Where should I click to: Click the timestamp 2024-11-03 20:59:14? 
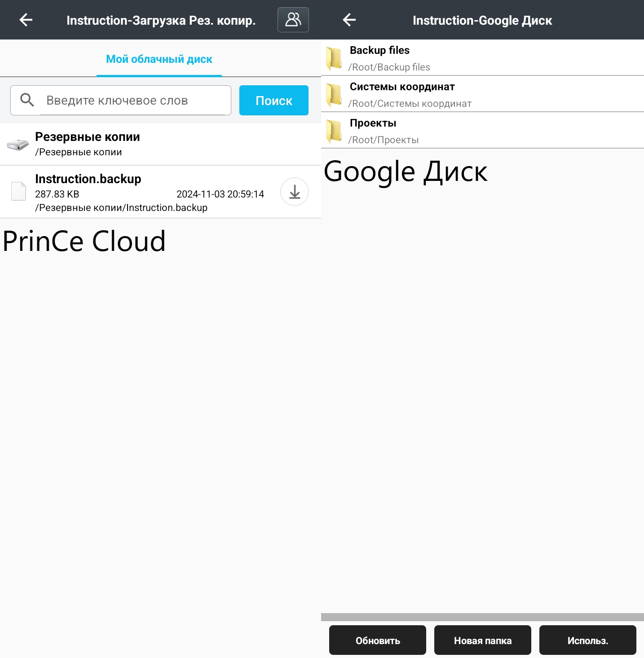click(220, 194)
